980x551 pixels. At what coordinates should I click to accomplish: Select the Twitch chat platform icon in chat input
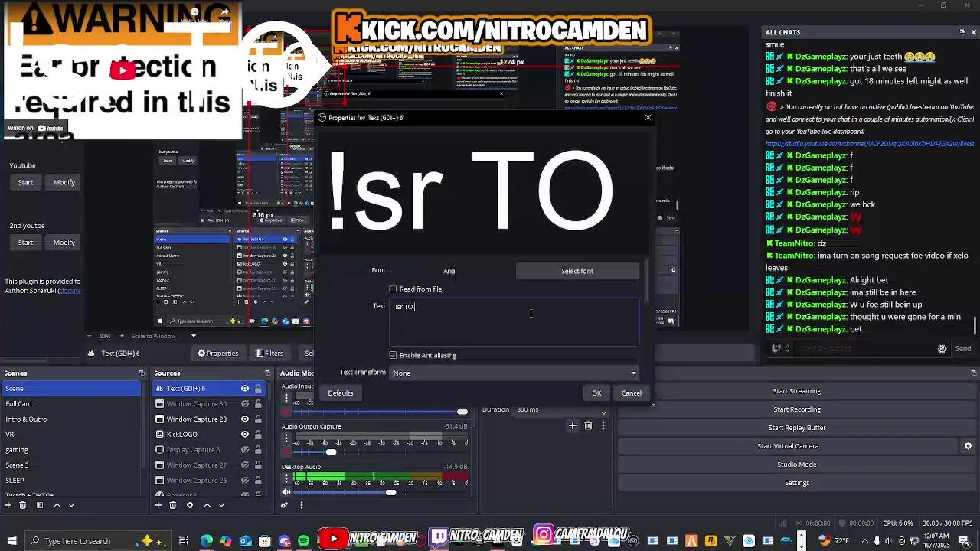click(776, 348)
